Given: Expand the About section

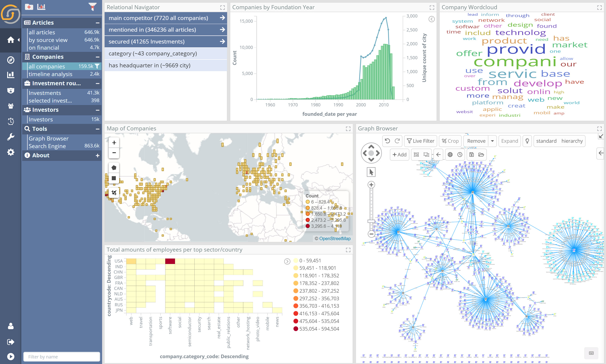Looking at the screenshot, I should pos(97,156).
